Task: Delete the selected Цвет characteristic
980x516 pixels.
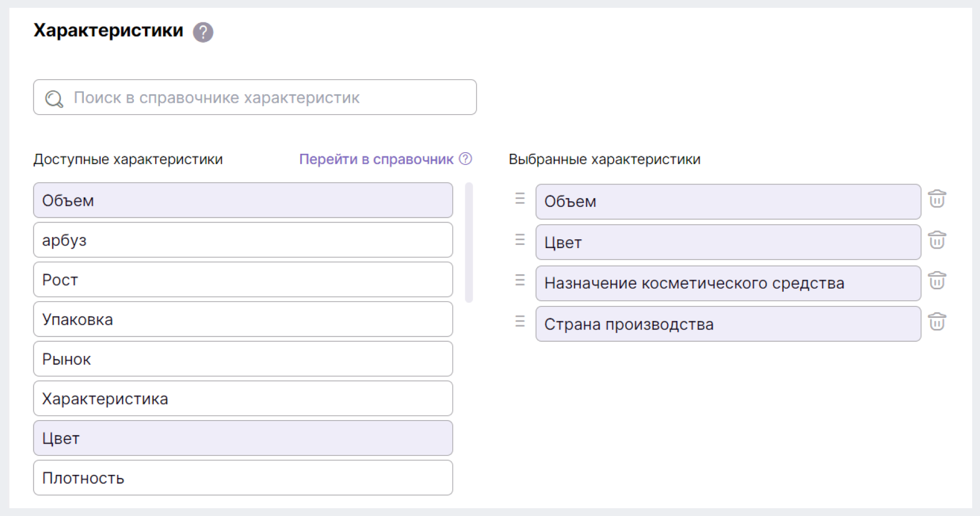Action: coord(937,240)
